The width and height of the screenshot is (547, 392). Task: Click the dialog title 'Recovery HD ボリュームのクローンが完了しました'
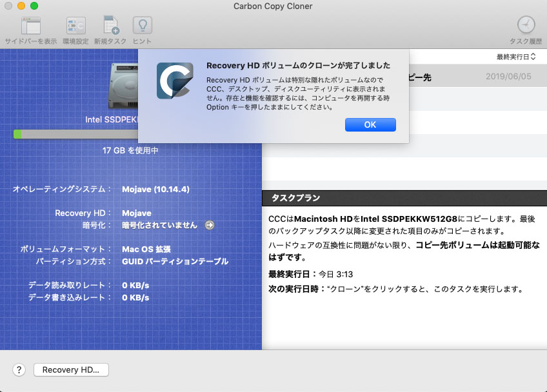(x=298, y=66)
